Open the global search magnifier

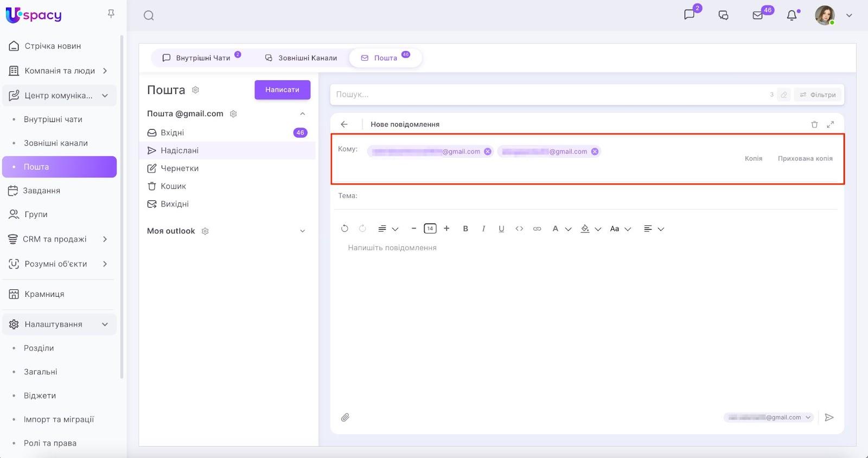pos(149,16)
